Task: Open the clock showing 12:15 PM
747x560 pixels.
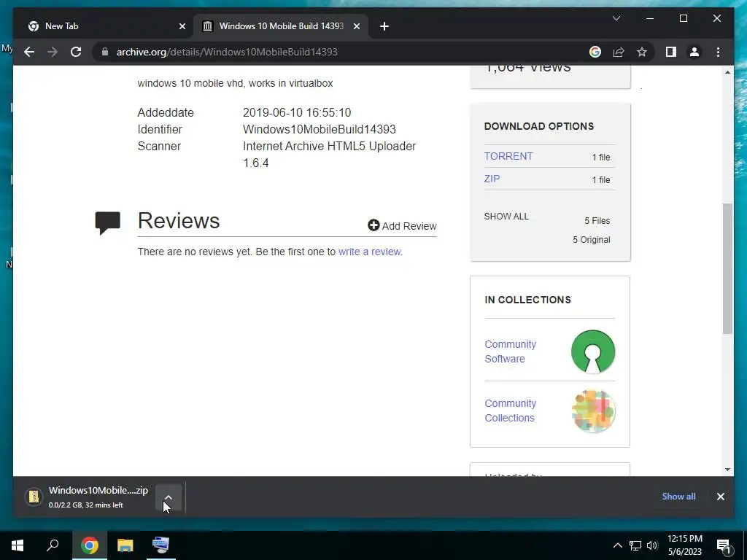Action: [x=684, y=545]
